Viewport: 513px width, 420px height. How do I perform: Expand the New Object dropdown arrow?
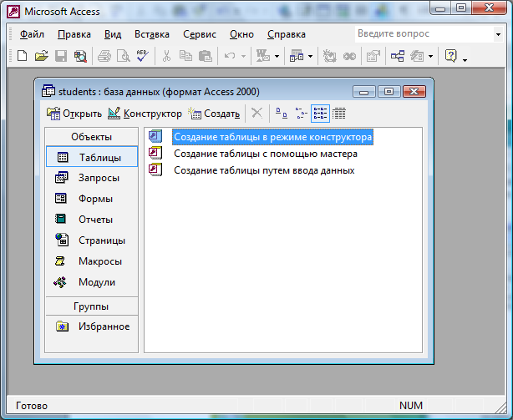(430, 56)
